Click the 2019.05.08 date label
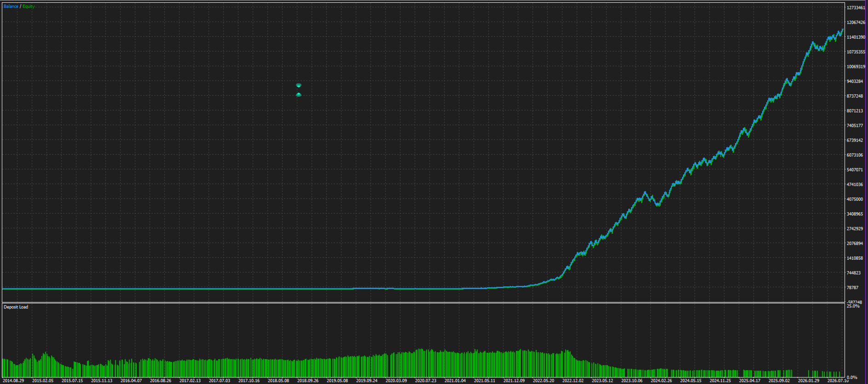The image size is (868, 384). [x=337, y=381]
